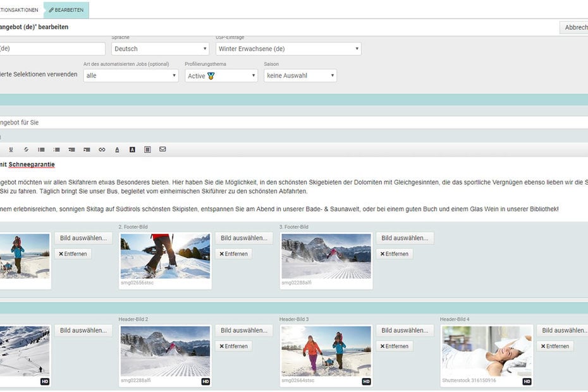Click the label Header-Bild 3

coord(294,319)
